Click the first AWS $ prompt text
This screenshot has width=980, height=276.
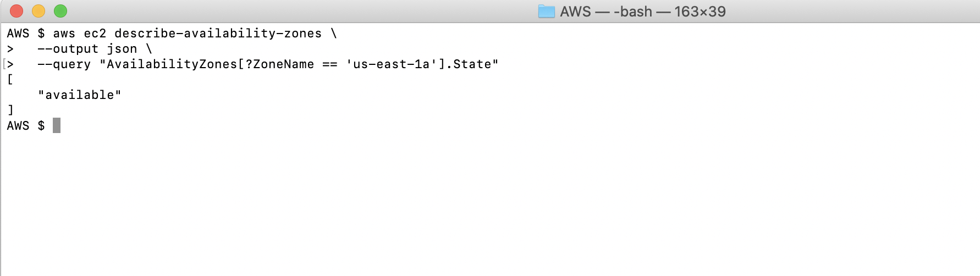pos(26,34)
